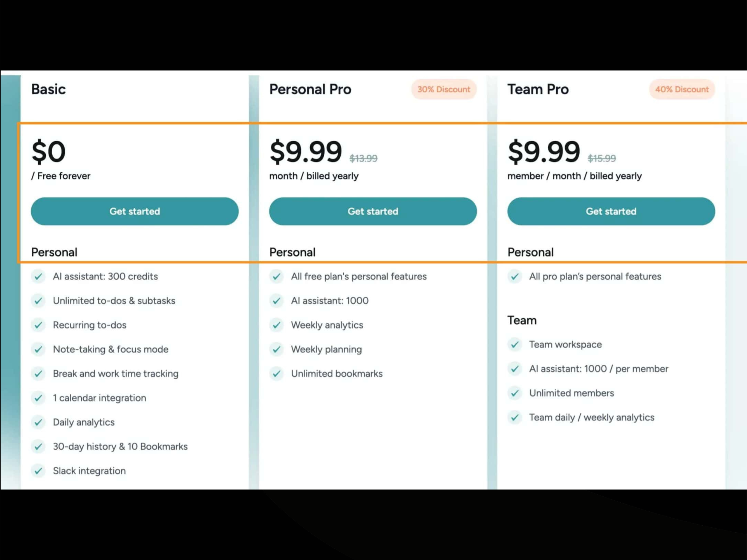Click checkmark beside Slack integration
Viewport: 747px width, 560px height.
tap(38, 471)
